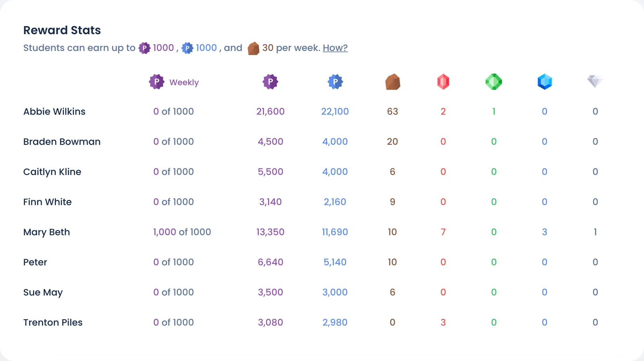Click the green emerald gem column header

494,82
